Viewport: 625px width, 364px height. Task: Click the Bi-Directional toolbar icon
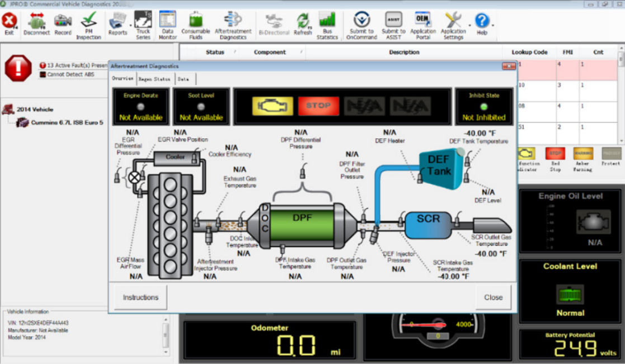point(274,24)
